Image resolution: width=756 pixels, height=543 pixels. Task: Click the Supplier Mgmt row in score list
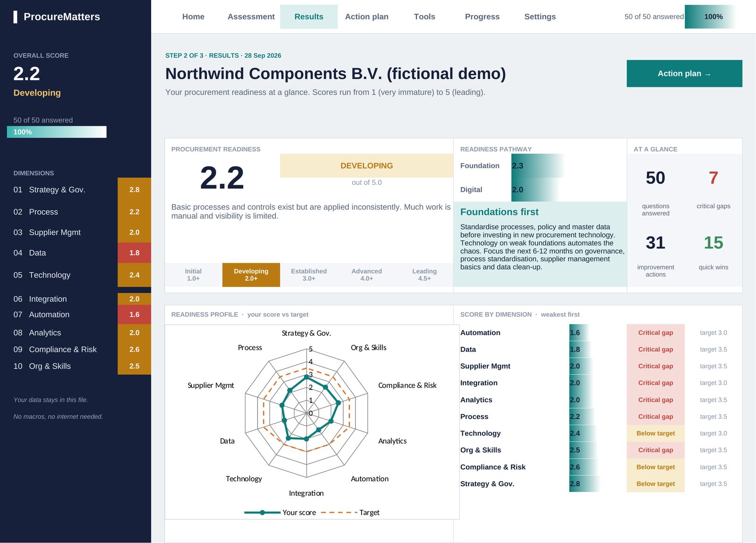pyautogui.click(x=598, y=366)
